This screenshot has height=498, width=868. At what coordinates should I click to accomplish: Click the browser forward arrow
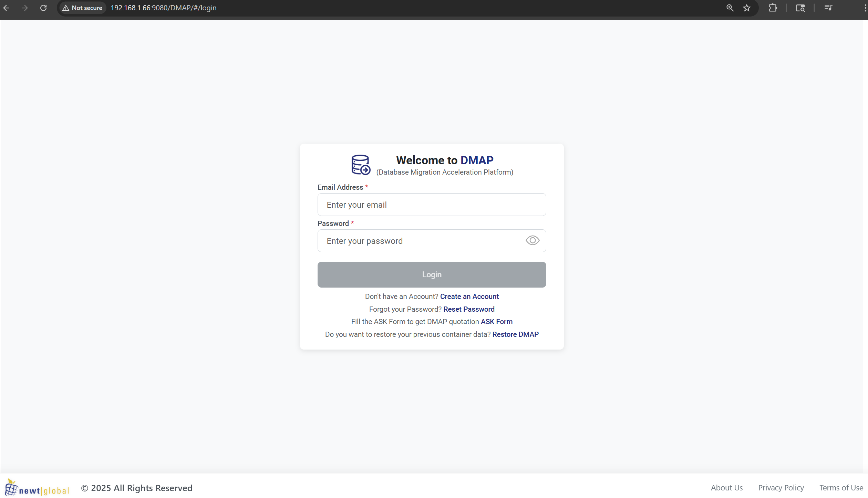(24, 8)
